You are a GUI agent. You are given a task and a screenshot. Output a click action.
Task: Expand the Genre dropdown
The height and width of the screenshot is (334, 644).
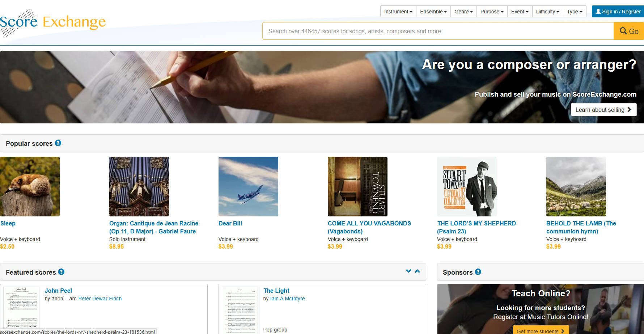[463, 12]
